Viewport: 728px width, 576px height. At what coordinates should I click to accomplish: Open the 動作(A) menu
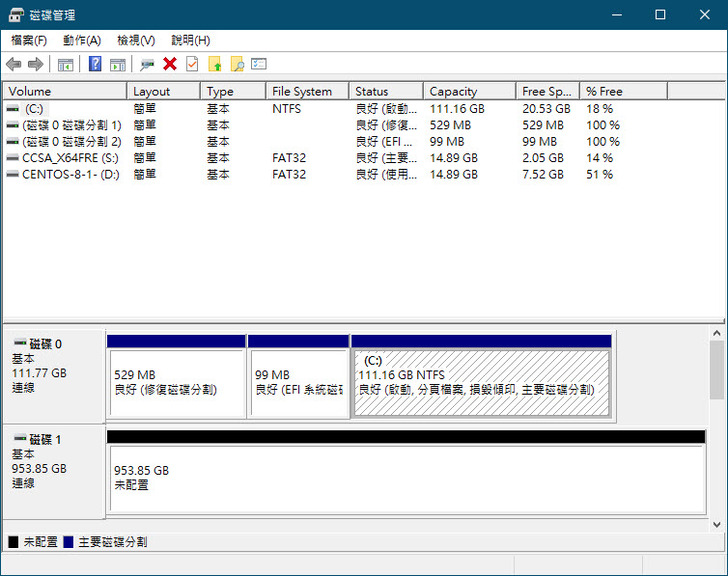pyautogui.click(x=81, y=40)
